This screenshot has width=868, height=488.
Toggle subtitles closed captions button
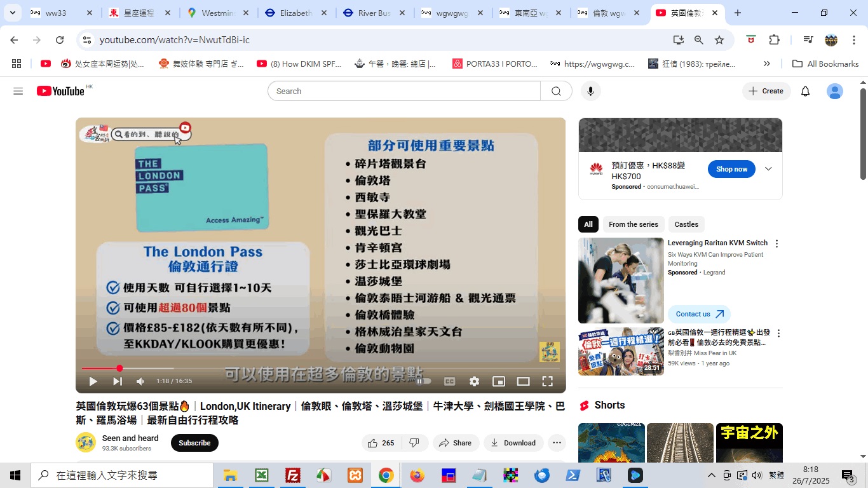pyautogui.click(x=449, y=381)
